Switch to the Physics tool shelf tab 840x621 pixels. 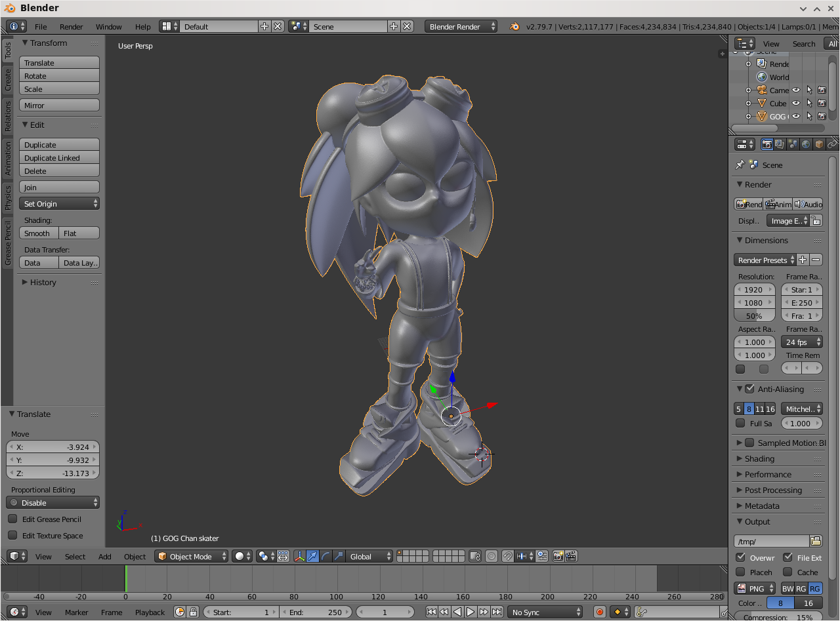coord(8,197)
